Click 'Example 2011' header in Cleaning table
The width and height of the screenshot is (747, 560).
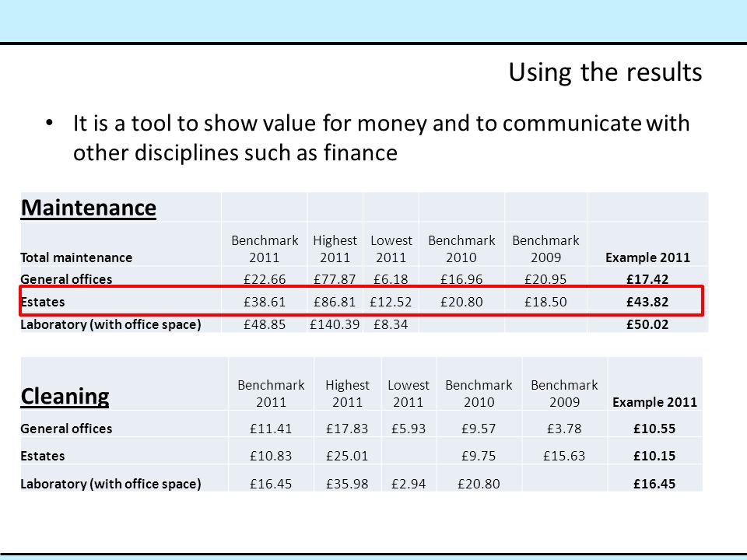(x=654, y=402)
